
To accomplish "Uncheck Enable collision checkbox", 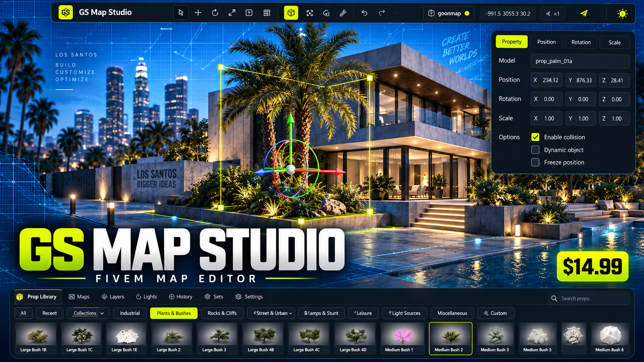I will [x=535, y=137].
